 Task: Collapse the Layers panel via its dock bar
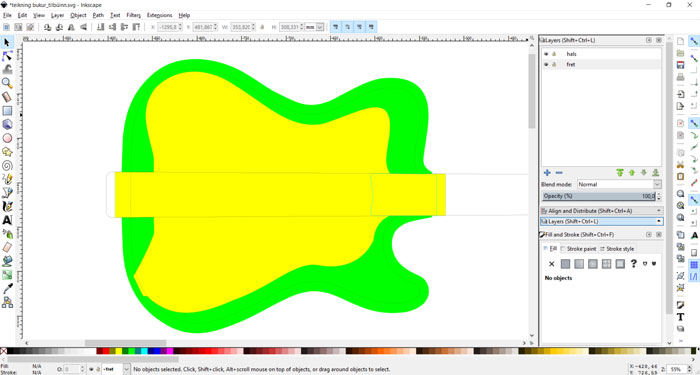(x=601, y=221)
